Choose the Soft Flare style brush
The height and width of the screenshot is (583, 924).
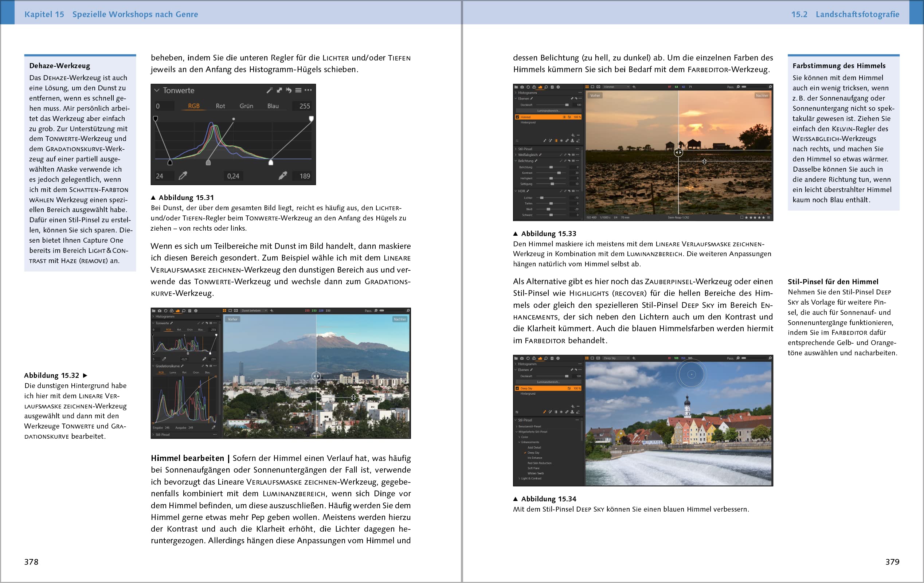(533, 468)
